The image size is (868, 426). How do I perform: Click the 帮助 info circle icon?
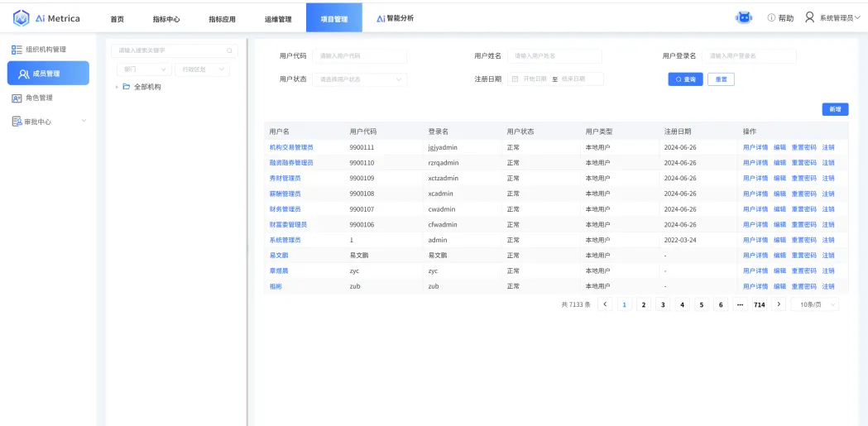pos(771,17)
